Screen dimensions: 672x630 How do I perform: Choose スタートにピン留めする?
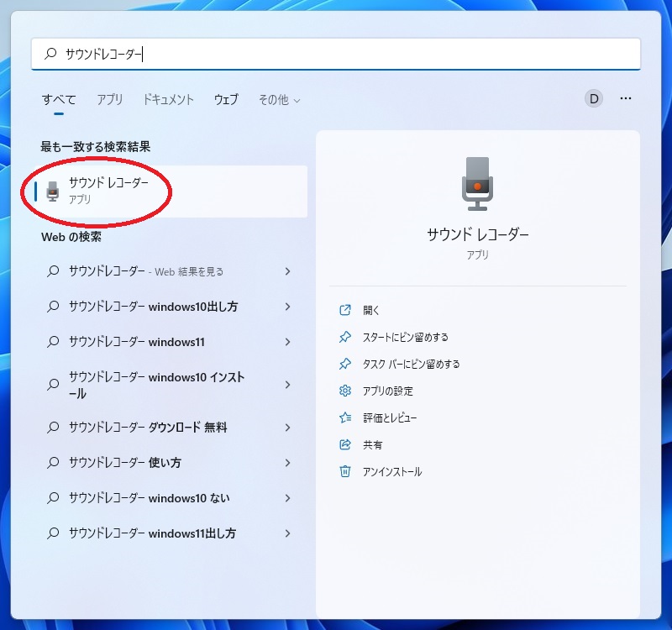pyautogui.click(x=406, y=338)
